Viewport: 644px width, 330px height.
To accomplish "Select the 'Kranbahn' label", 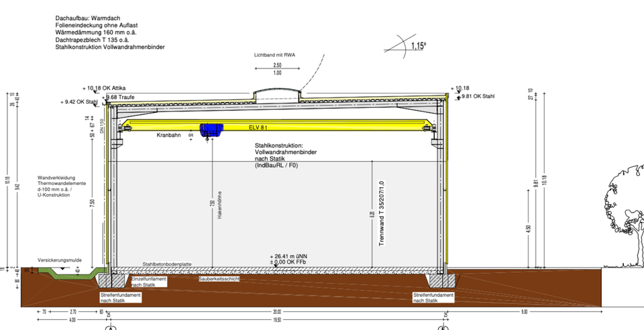I will (x=169, y=135).
